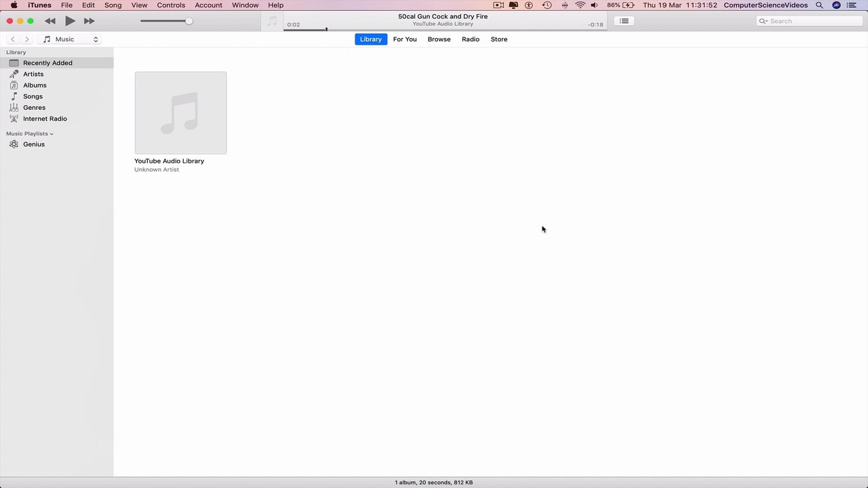
Task: Open the Up Next list button
Action: point(624,21)
